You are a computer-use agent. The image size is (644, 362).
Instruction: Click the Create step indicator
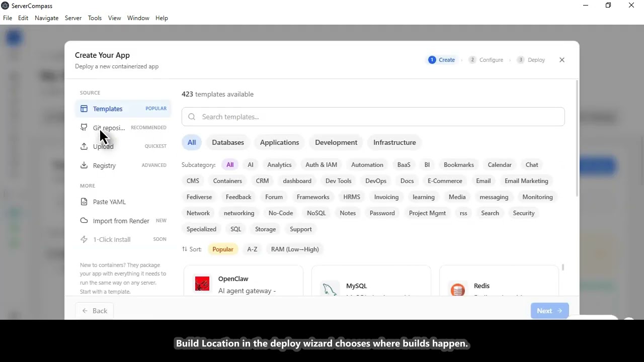(x=442, y=60)
